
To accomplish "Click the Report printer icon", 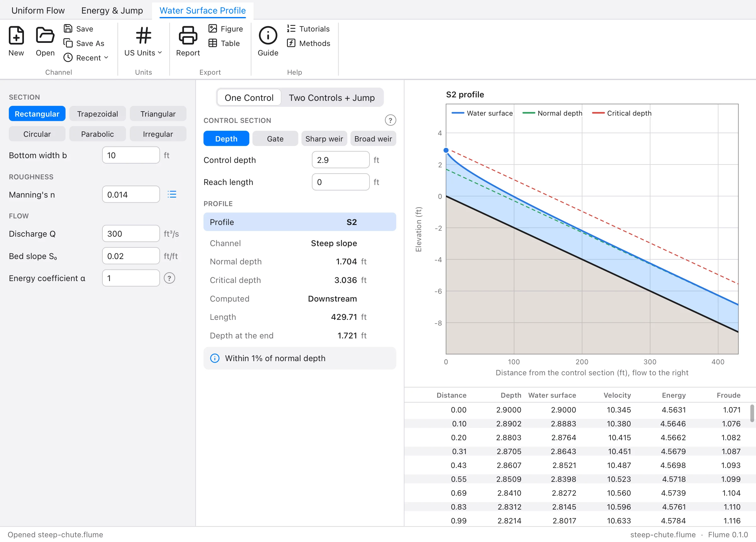I will coord(188,35).
